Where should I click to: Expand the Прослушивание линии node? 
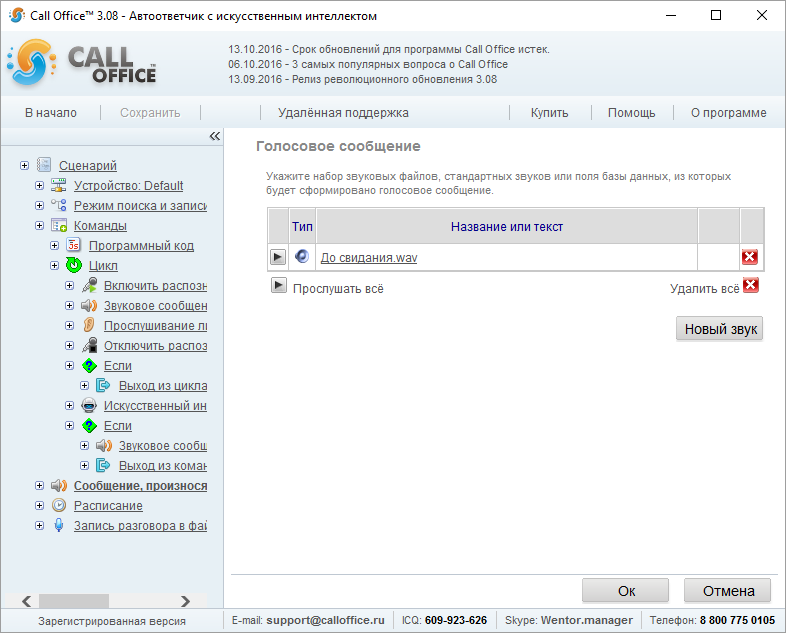(x=69, y=325)
